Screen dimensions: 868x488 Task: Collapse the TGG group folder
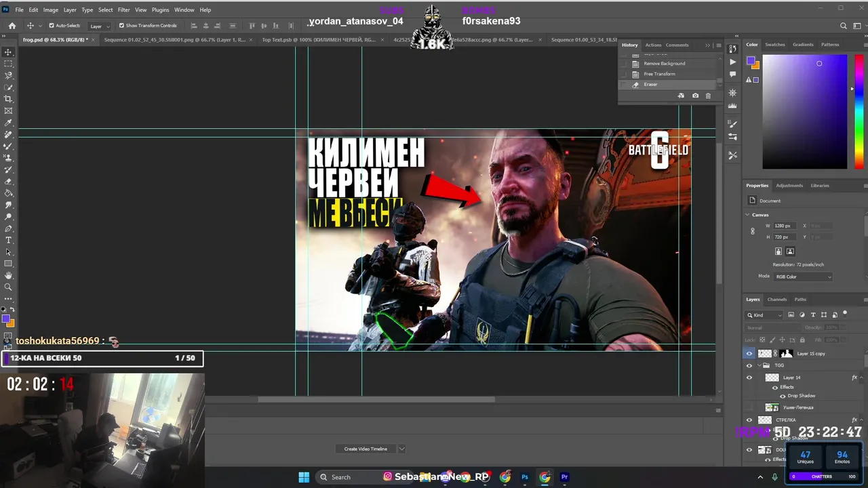click(x=758, y=365)
